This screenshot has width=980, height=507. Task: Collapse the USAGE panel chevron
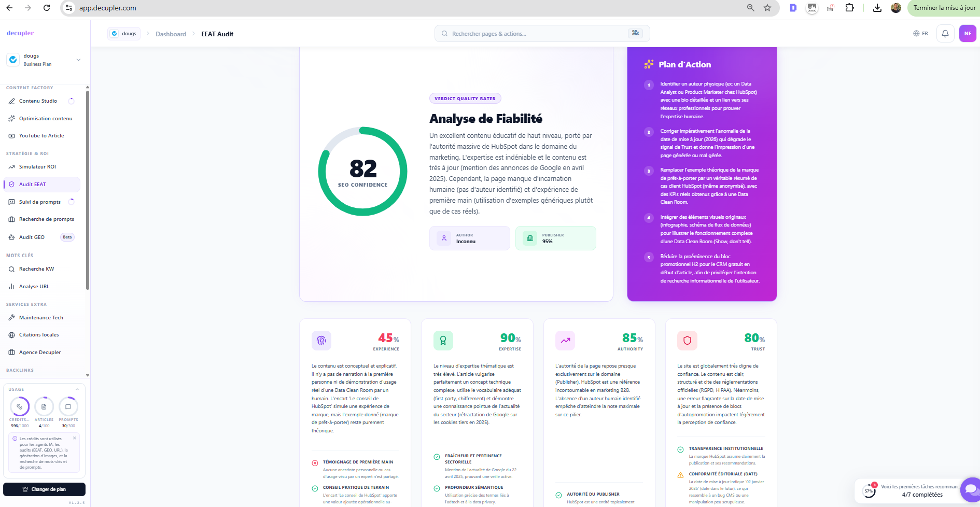(x=77, y=389)
